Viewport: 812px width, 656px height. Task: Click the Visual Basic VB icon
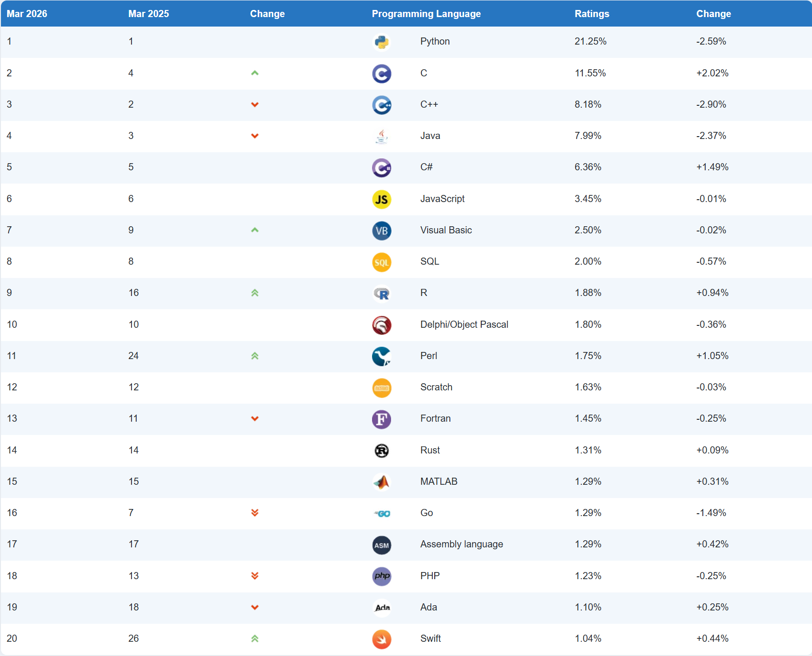tap(382, 231)
